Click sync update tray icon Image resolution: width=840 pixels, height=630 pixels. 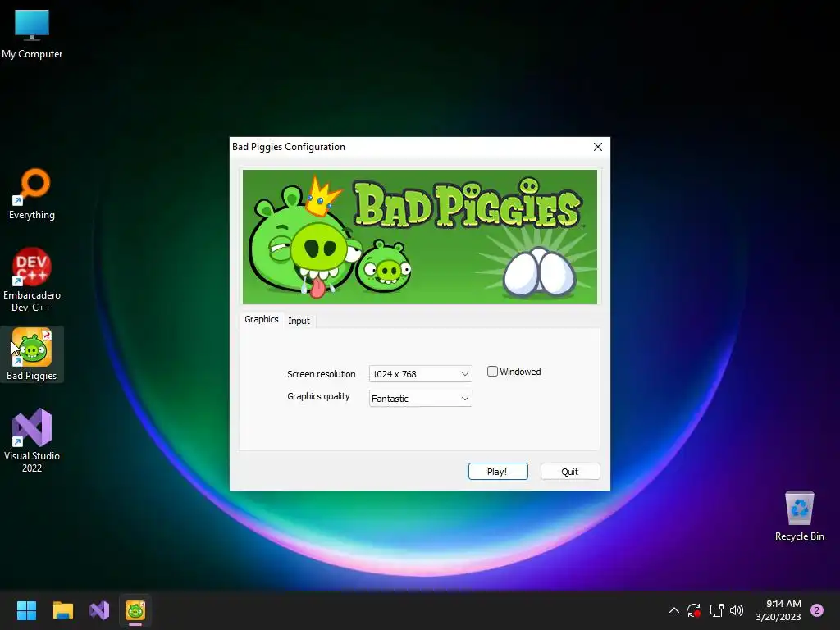[x=694, y=610]
